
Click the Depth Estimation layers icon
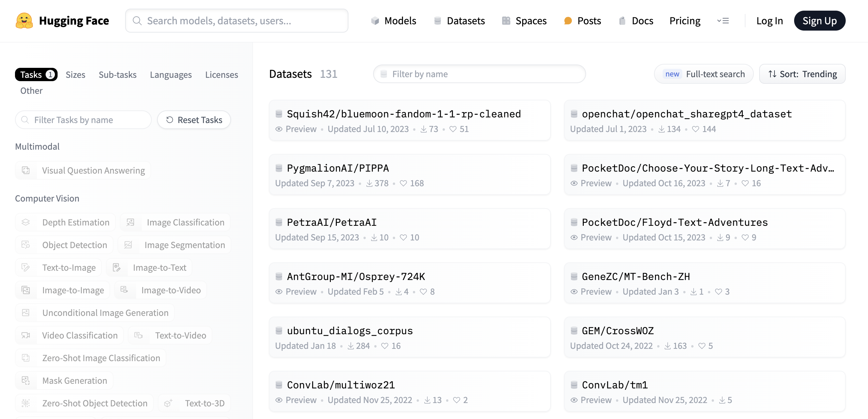(26, 222)
